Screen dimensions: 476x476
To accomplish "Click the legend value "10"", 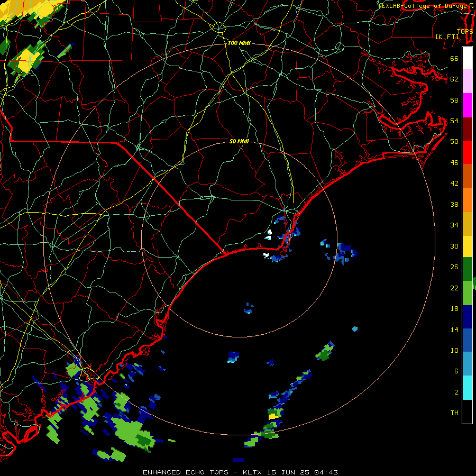I will tap(454, 350).
